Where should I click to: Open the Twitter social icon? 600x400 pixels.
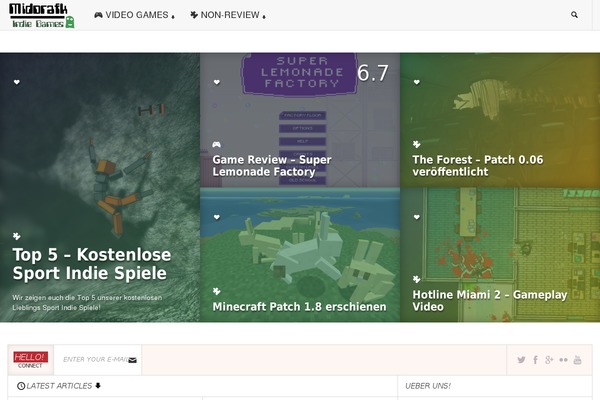point(521,360)
